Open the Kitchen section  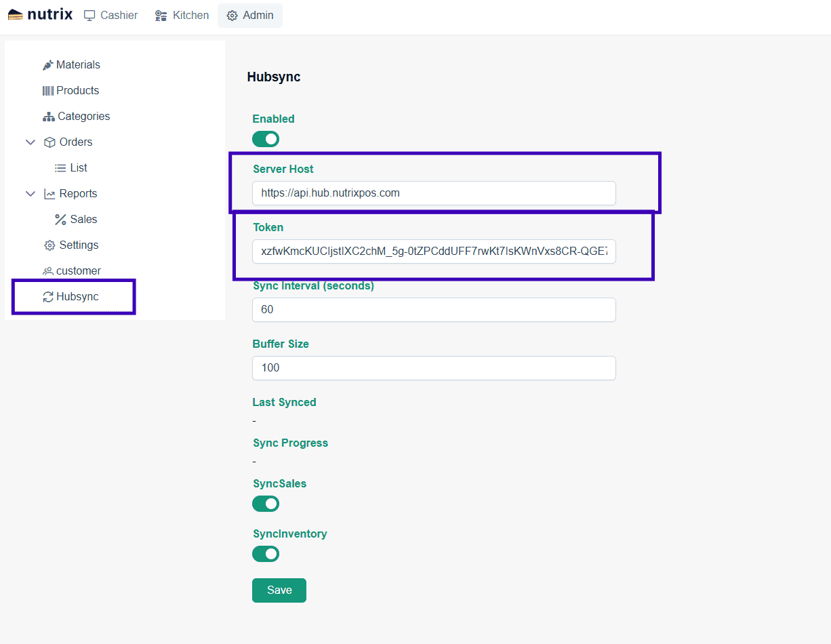(x=180, y=15)
